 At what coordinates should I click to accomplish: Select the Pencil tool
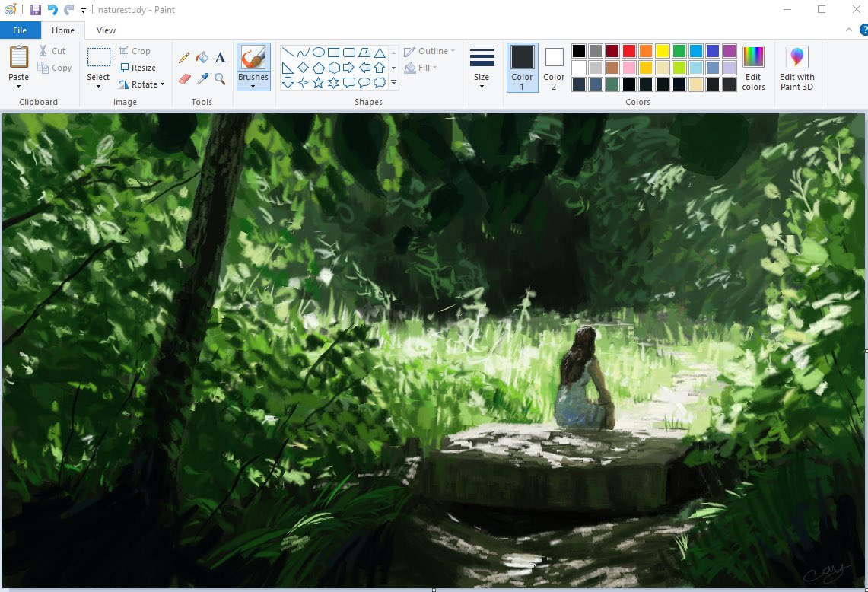point(184,58)
